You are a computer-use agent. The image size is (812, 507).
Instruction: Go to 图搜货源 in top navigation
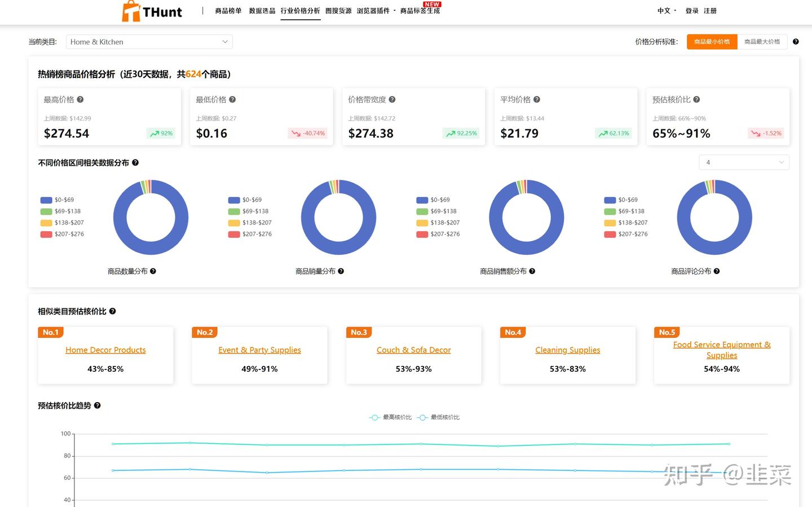338,11
